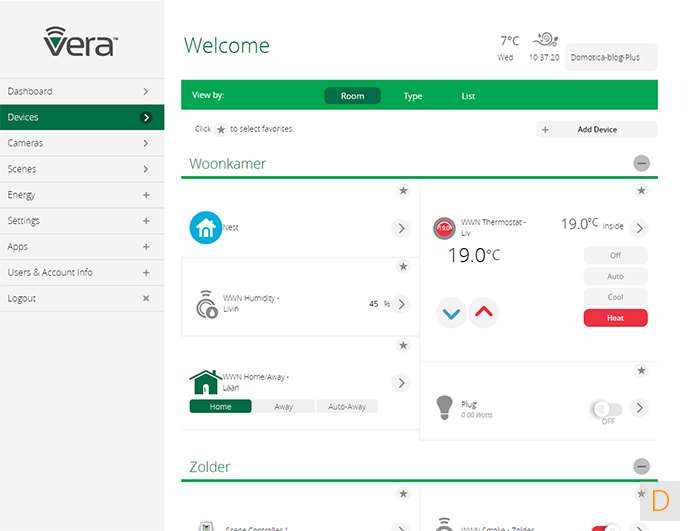Open Scenes from the sidebar
Screen dimensions: 690x531
82,169
